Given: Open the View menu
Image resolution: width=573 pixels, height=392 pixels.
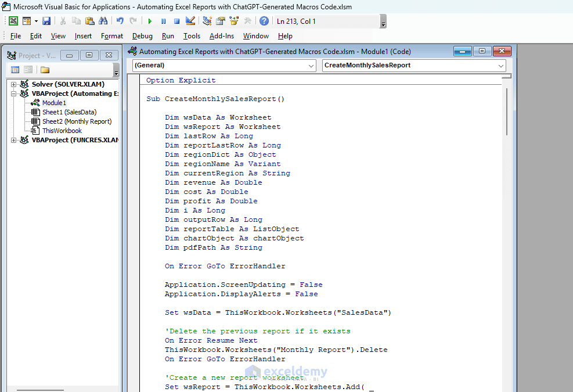Looking at the screenshot, I should pyautogui.click(x=58, y=36).
